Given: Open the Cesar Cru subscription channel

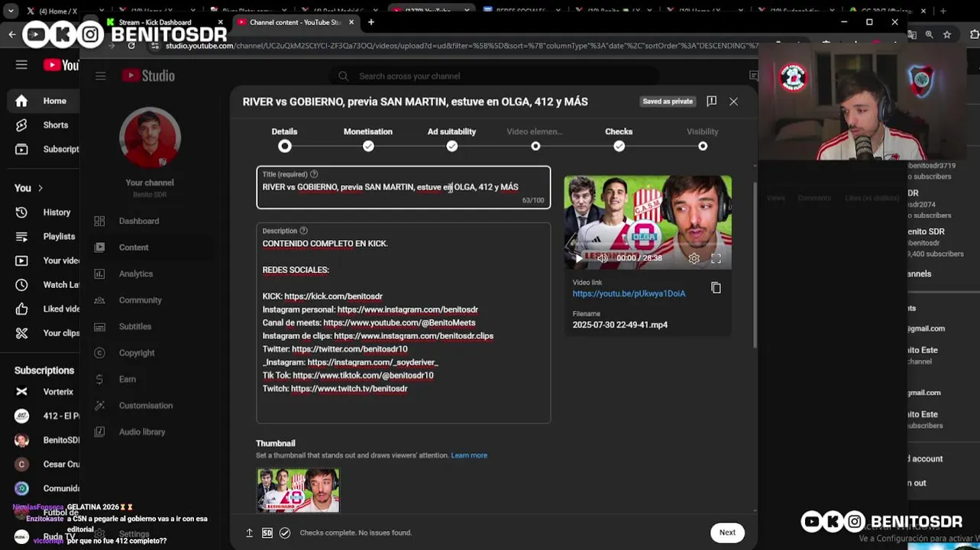Looking at the screenshot, I should [42, 464].
